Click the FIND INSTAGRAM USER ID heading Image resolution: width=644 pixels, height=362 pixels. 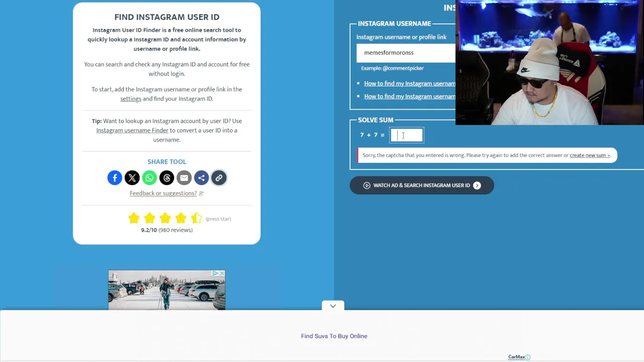(x=167, y=17)
